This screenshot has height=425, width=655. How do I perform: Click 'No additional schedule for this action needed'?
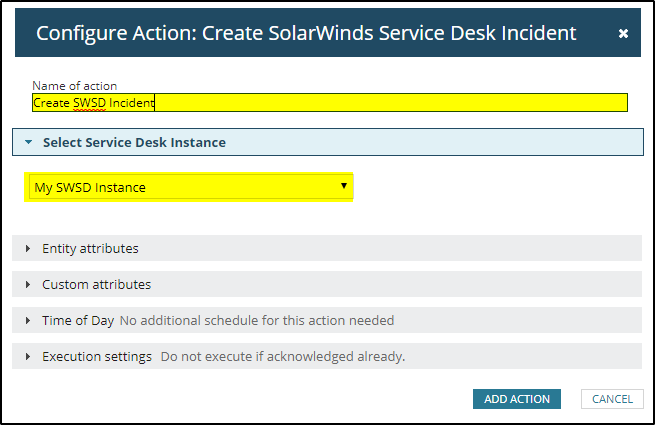click(257, 321)
